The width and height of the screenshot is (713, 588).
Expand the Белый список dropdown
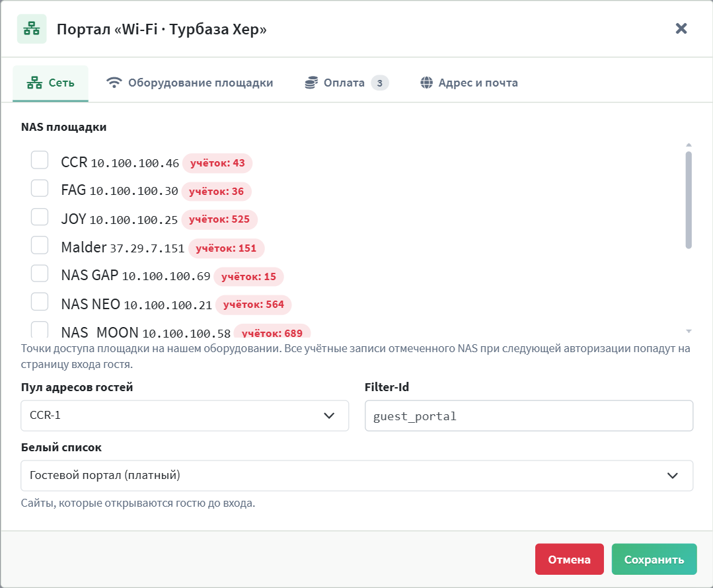point(357,476)
